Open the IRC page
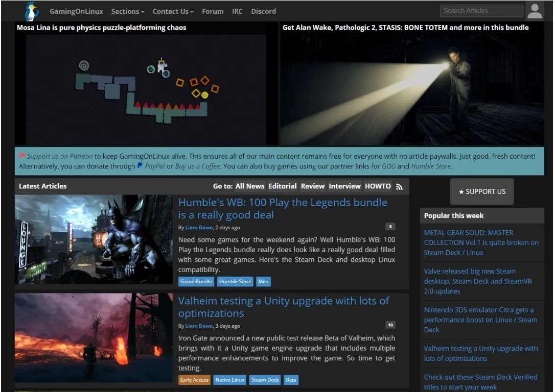The image size is (555, 392). (x=237, y=11)
